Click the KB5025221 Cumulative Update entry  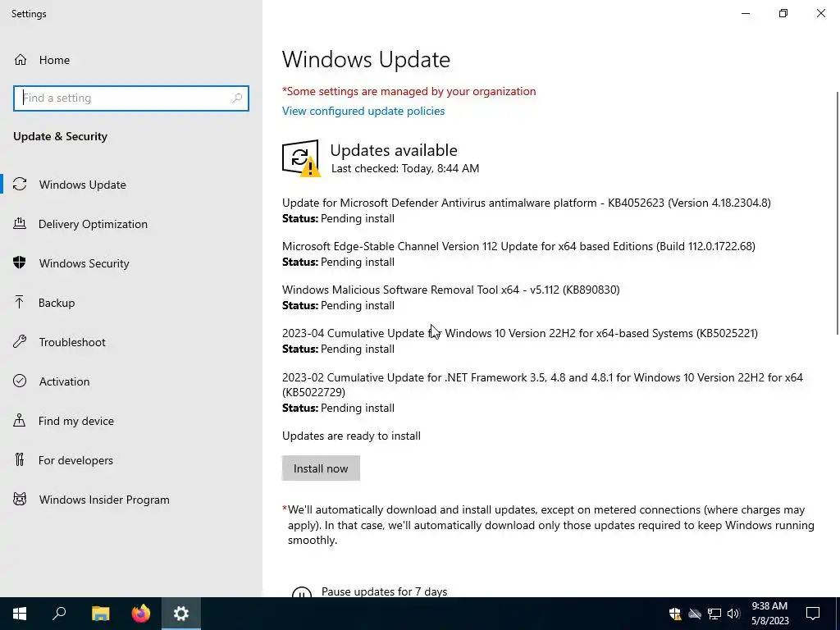520,333
